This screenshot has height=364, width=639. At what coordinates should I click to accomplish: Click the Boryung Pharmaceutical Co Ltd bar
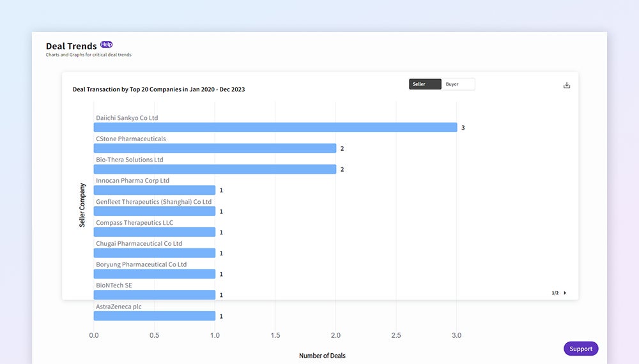[154, 274]
